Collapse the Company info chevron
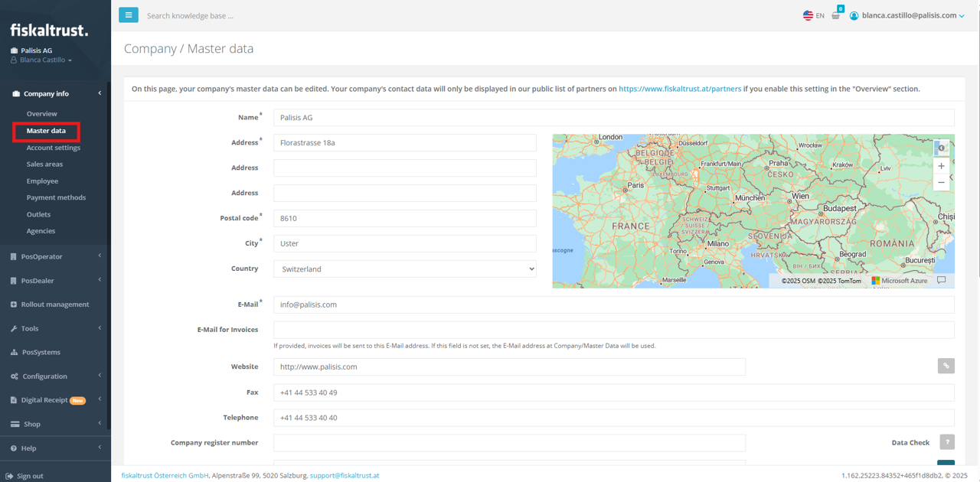 point(100,93)
